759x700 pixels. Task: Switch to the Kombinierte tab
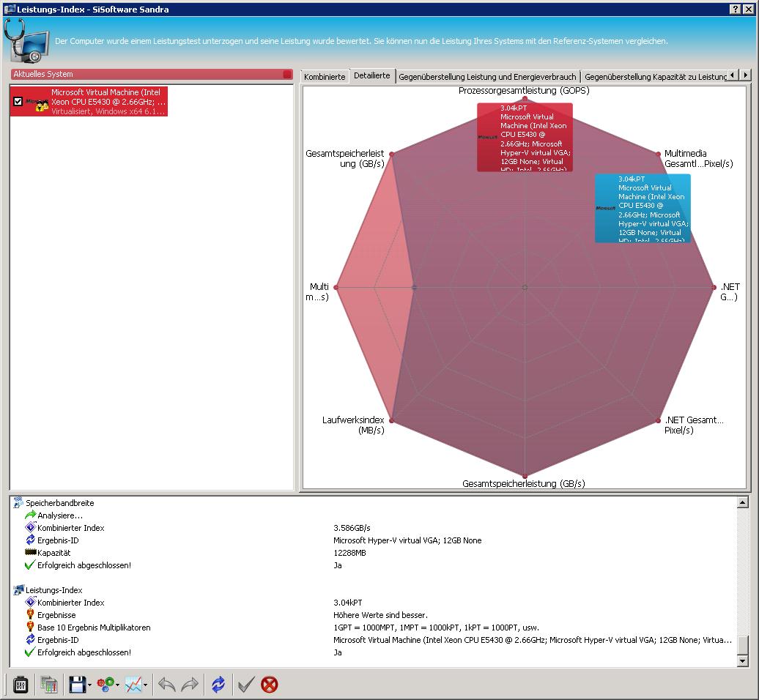coord(325,76)
